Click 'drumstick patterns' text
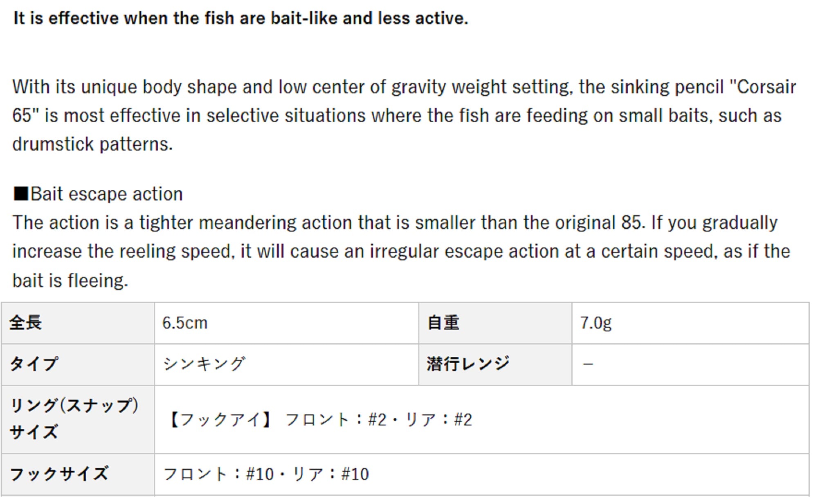Viewport: 818px width, 504px height. tap(92, 144)
